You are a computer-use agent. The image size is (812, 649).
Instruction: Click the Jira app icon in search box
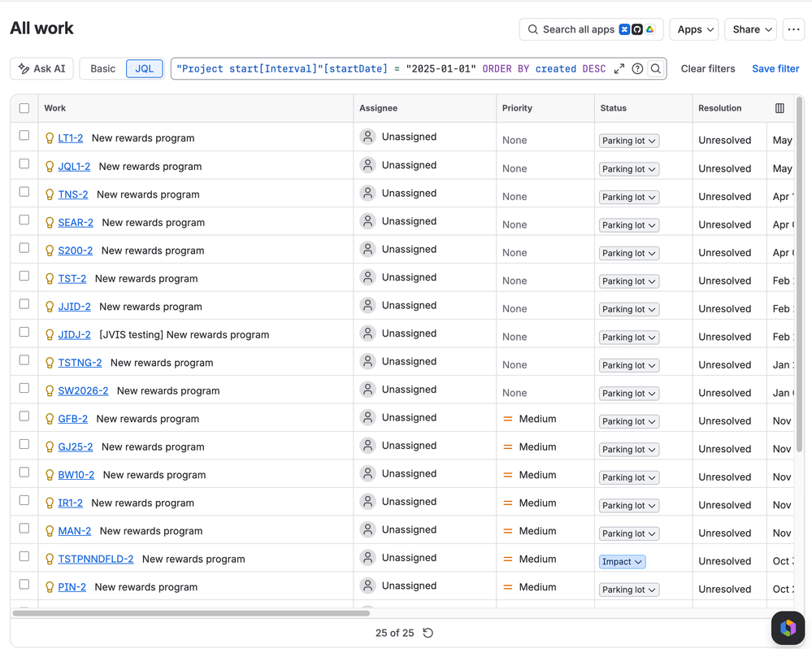[624, 29]
